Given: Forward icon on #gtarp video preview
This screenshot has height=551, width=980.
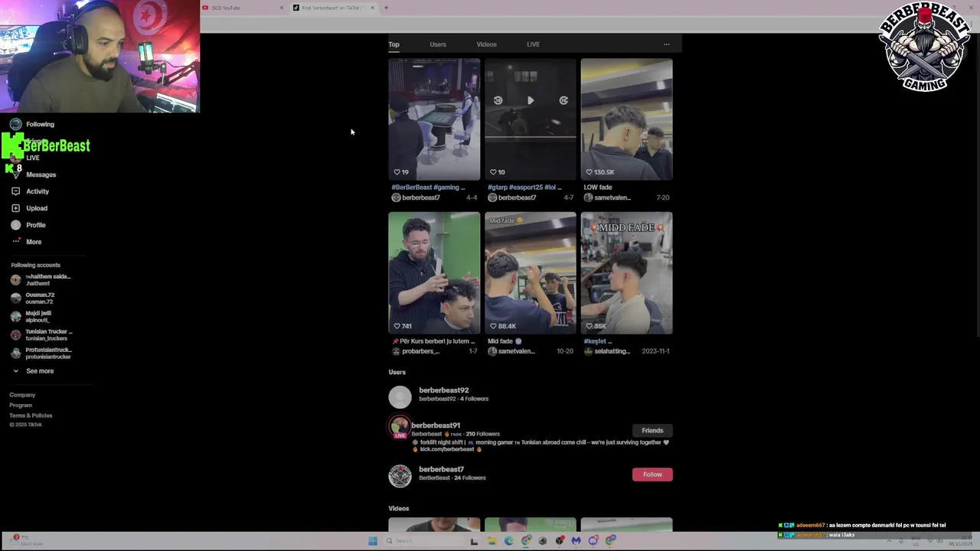Looking at the screenshot, I should tap(563, 100).
